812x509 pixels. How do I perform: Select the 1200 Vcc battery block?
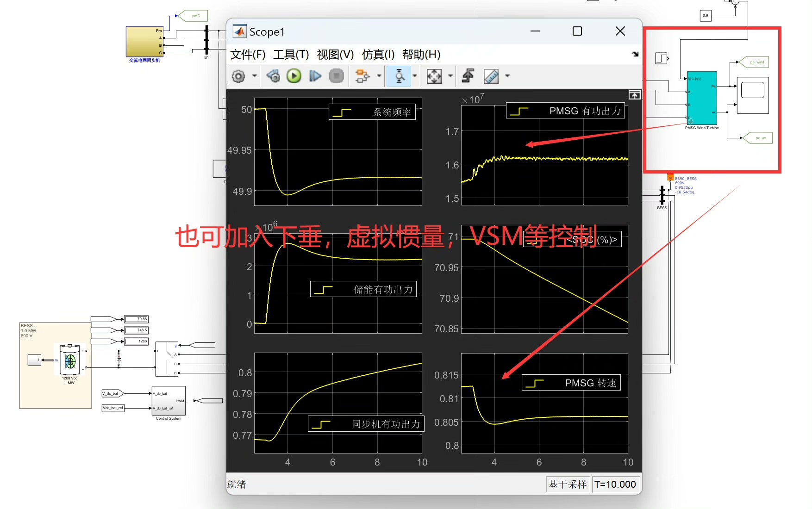(x=70, y=360)
